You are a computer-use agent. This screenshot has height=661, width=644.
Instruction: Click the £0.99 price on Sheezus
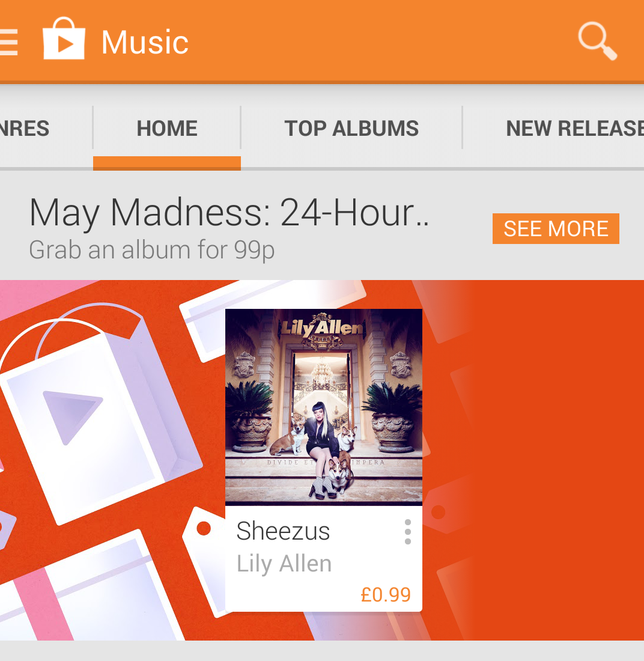click(x=386, y=594)
